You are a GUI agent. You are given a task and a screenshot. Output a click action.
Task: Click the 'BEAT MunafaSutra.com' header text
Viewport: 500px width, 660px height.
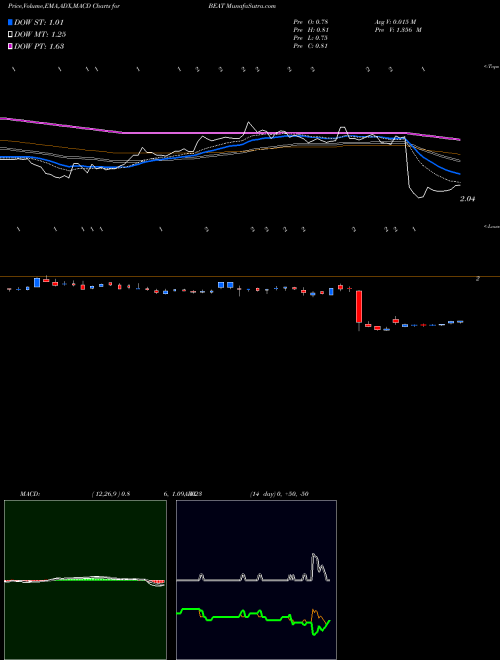point(242,6)
